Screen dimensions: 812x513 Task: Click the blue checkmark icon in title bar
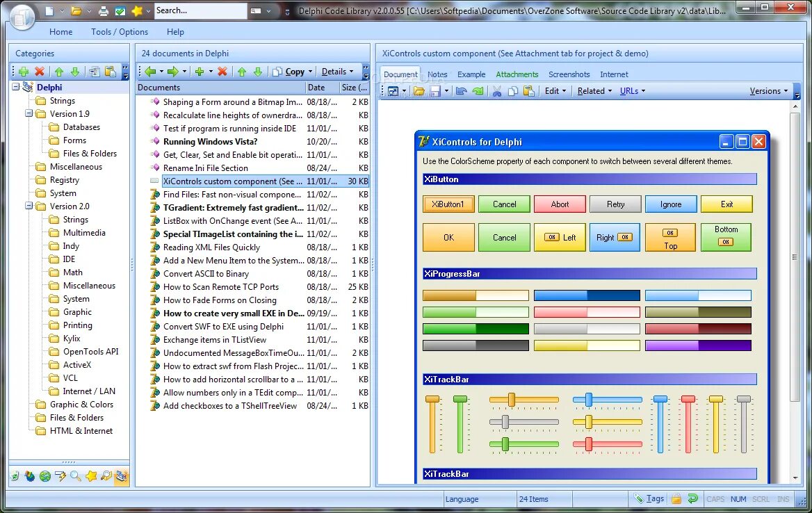pyautogui.click(x=120, y=10)
